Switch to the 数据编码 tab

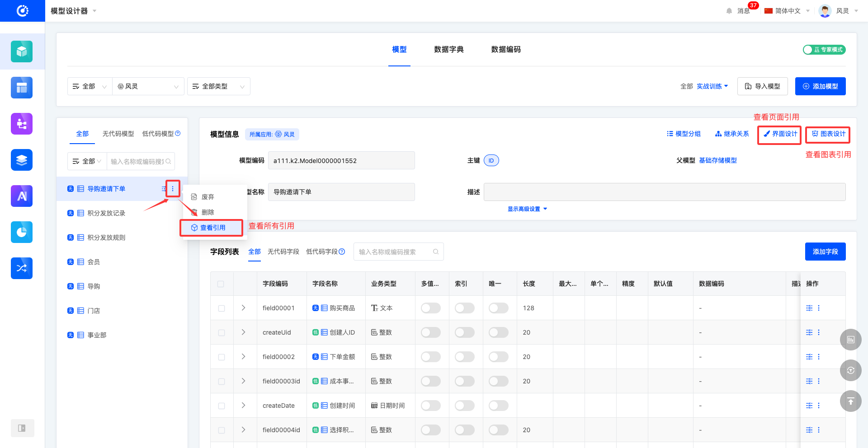pos(506,50)
